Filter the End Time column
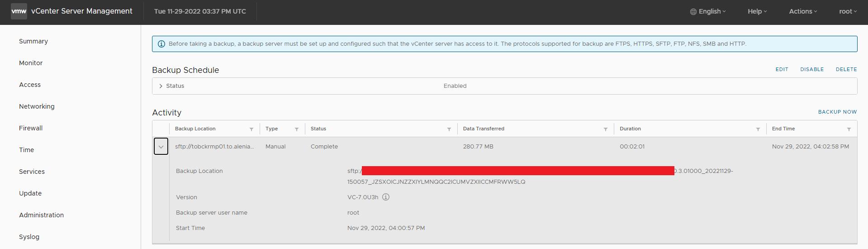868x249 pixels. 849,129
